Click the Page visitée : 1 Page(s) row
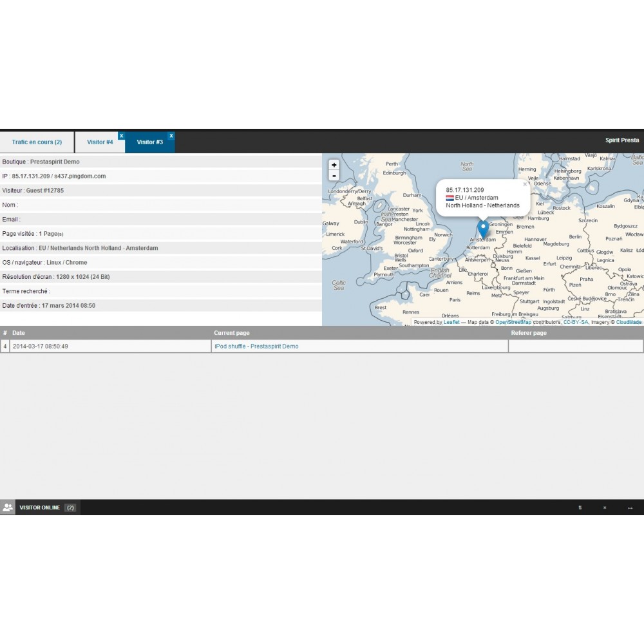The height and width of the screenshot is (644, 644). click(160, 234)
